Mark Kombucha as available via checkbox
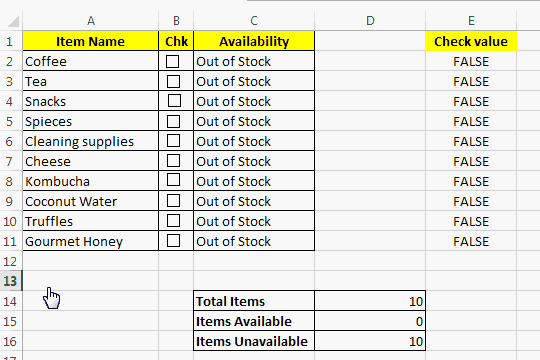 (173, 180)
